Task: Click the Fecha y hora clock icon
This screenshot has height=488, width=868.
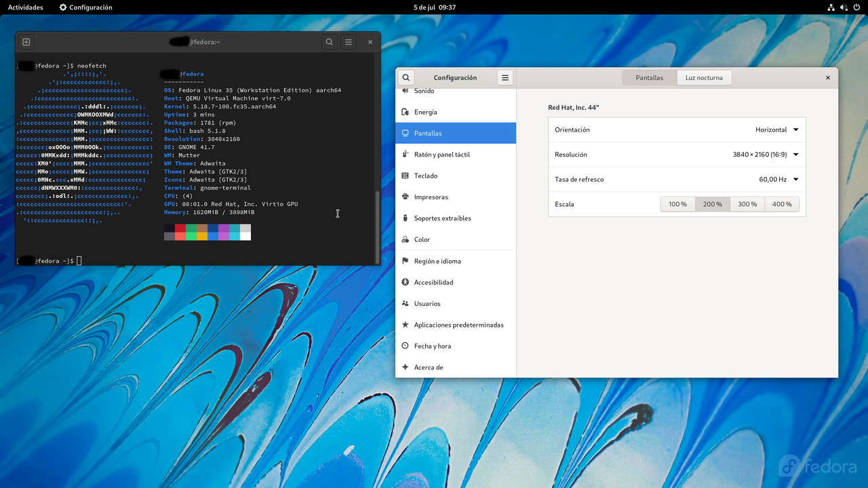Action: [x=406, y=346]
